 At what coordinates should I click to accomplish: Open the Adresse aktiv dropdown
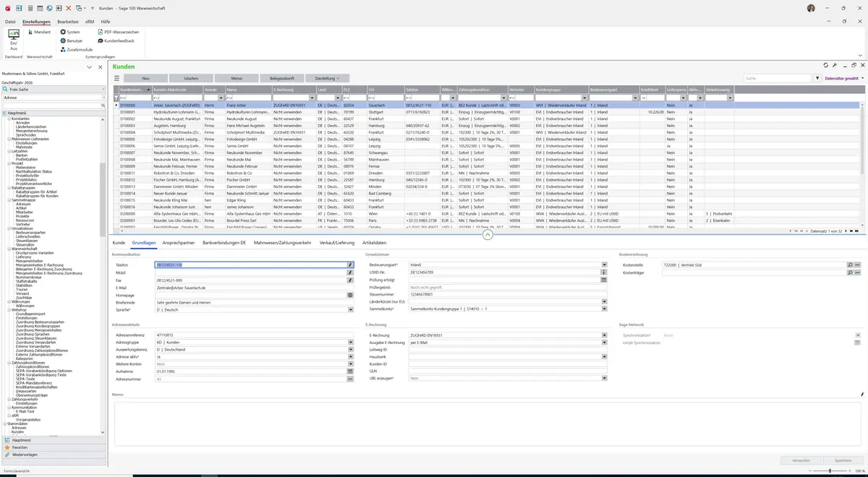point(350,356)
